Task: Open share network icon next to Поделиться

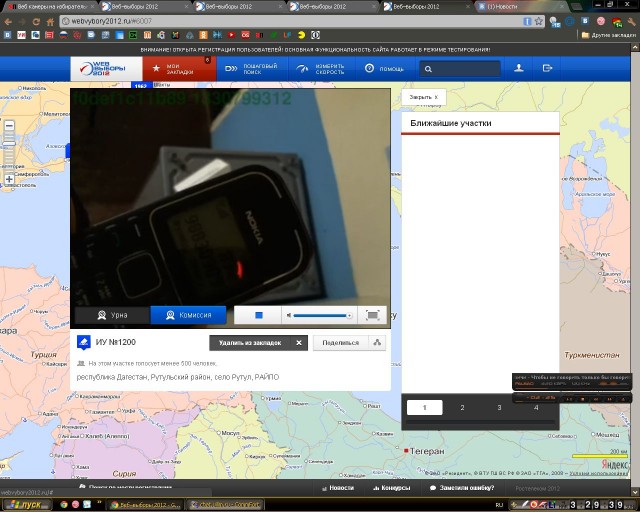Action: click(x=377, y=343)
